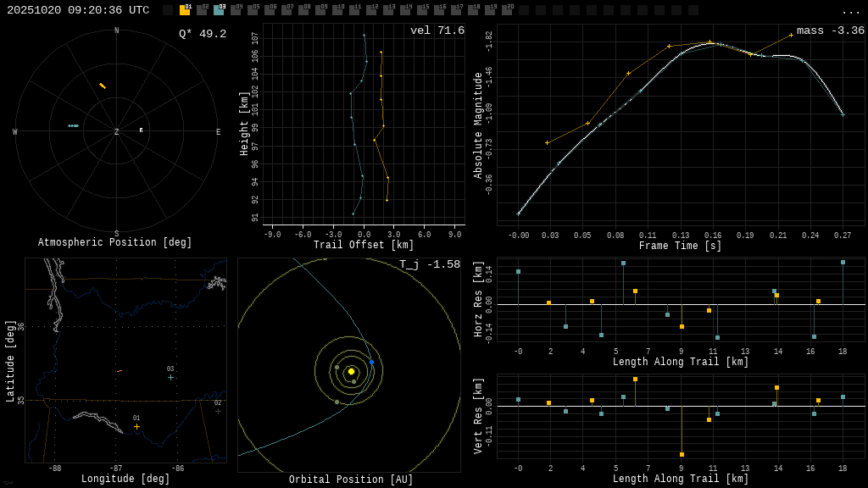Click the blue Earth dot on orbit
Image resolution: width=868 pixels, height=488 pixels.
[x=371, y=362]
